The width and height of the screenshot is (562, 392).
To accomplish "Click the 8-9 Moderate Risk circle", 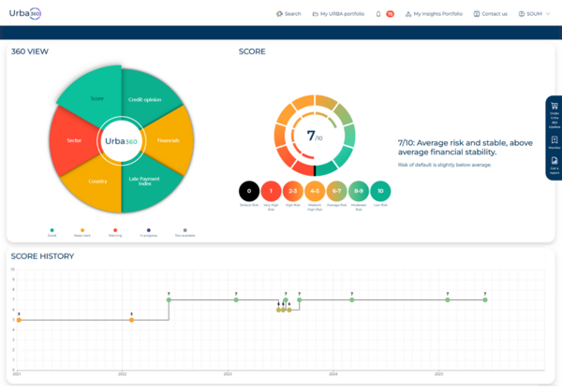I will click(359, 191).
